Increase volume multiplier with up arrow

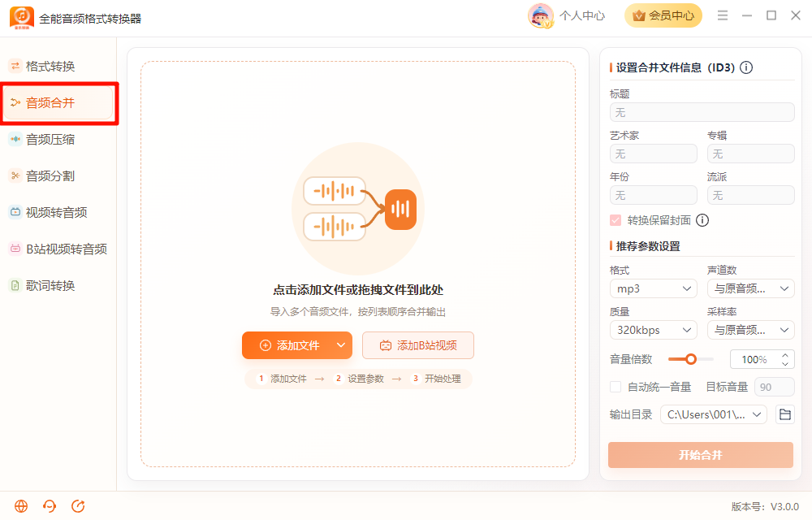(785, 355)
